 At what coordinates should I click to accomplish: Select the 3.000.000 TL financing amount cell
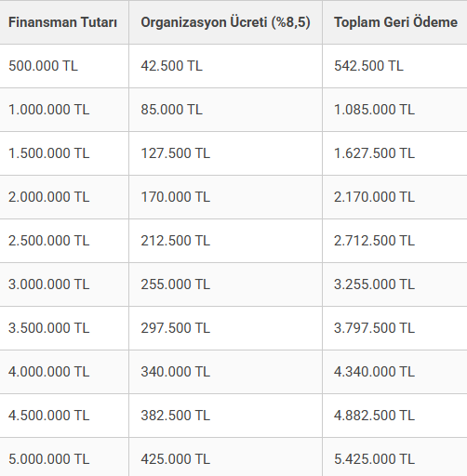click(x=64, y=284)
